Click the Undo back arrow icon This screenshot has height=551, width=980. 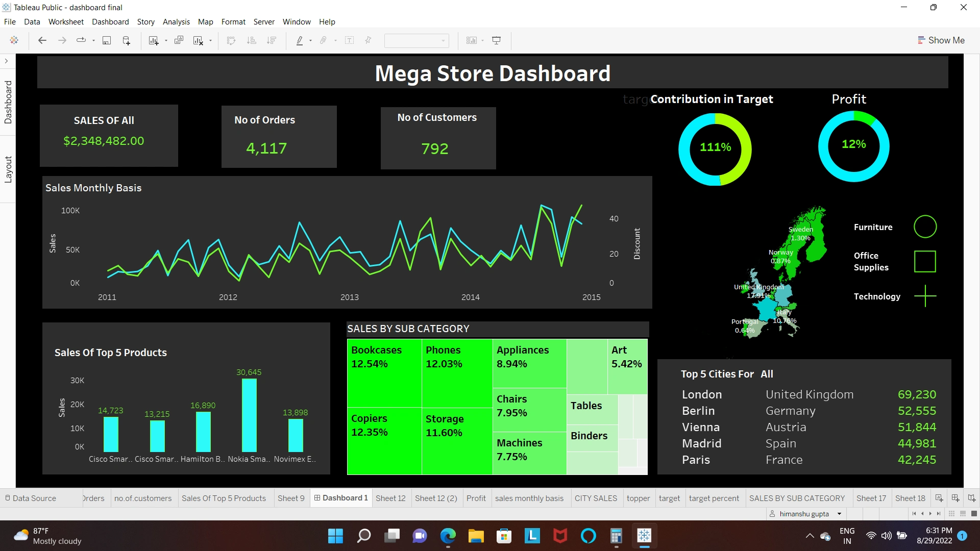pyautogui.click(x=42, y=40)
